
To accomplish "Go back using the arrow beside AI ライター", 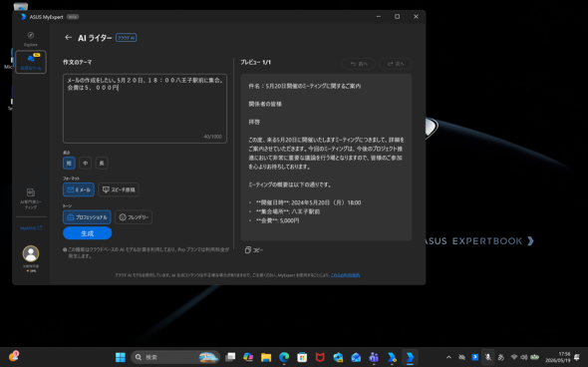I will pos(68,38).
